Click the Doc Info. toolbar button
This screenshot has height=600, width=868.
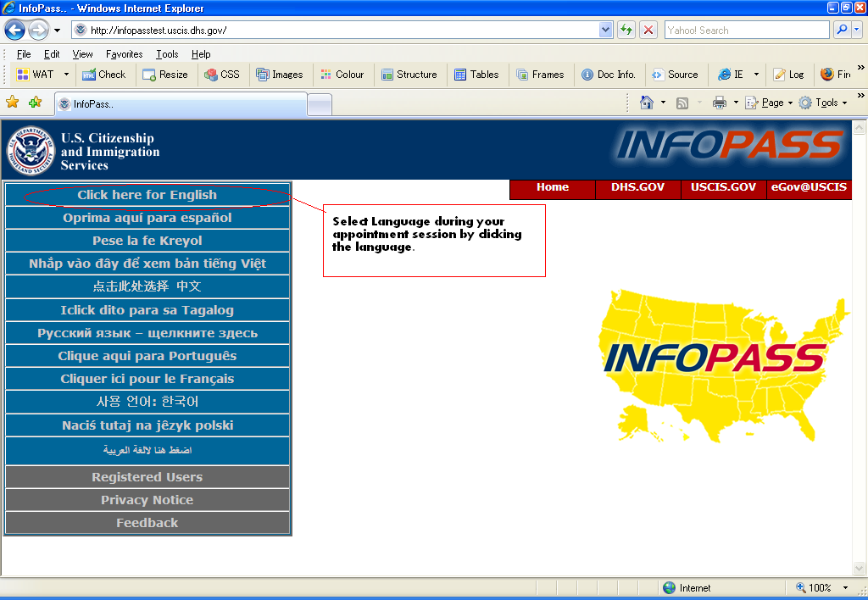[609, 75]
